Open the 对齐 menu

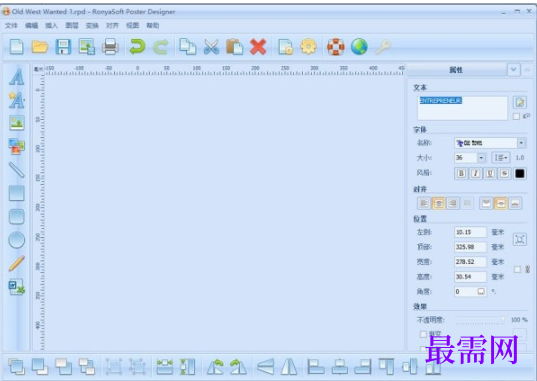coord(112,25)
